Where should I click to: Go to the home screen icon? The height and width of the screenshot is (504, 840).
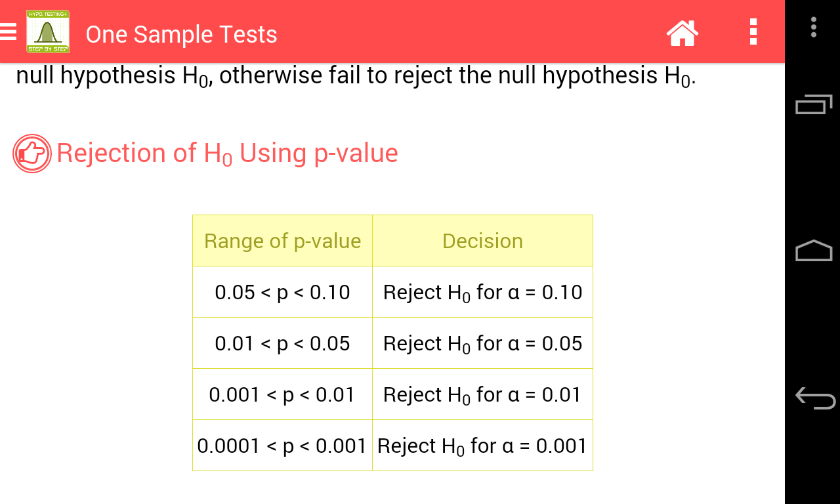point(682,32)
